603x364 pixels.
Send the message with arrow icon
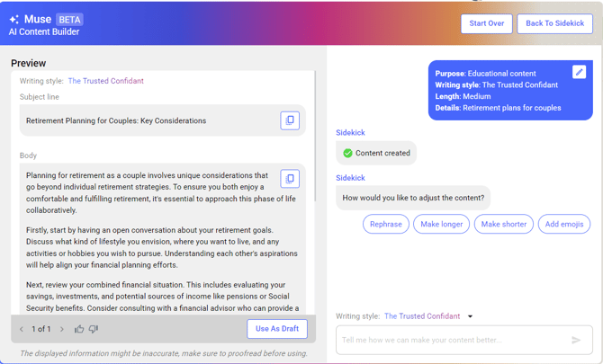click(576, 340)
